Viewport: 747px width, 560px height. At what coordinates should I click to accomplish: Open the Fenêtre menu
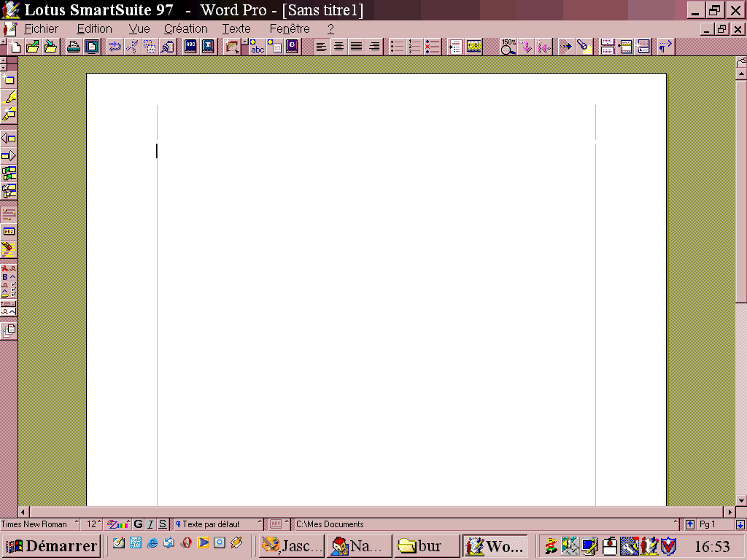[x=290, y=29]
